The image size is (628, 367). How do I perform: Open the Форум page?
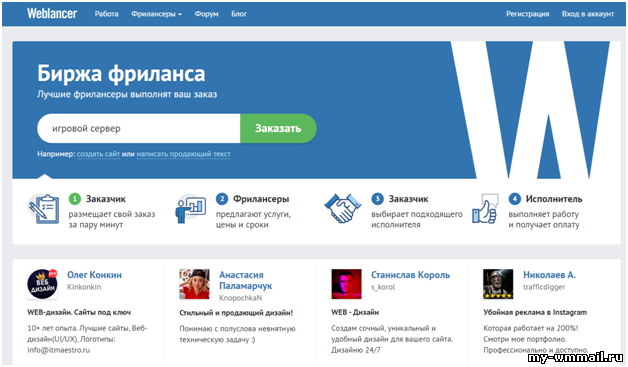click(x=207, y=14)
